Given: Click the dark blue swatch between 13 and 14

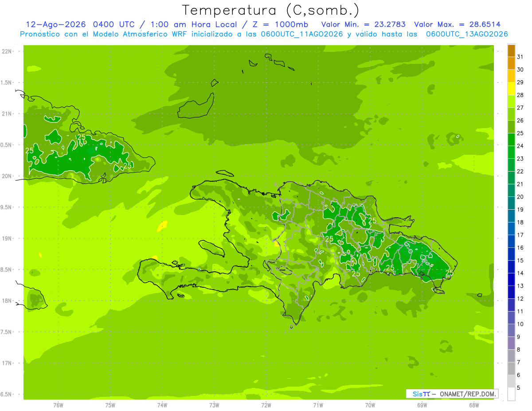Looking at the screenshot, I should (x=511, y=279).
